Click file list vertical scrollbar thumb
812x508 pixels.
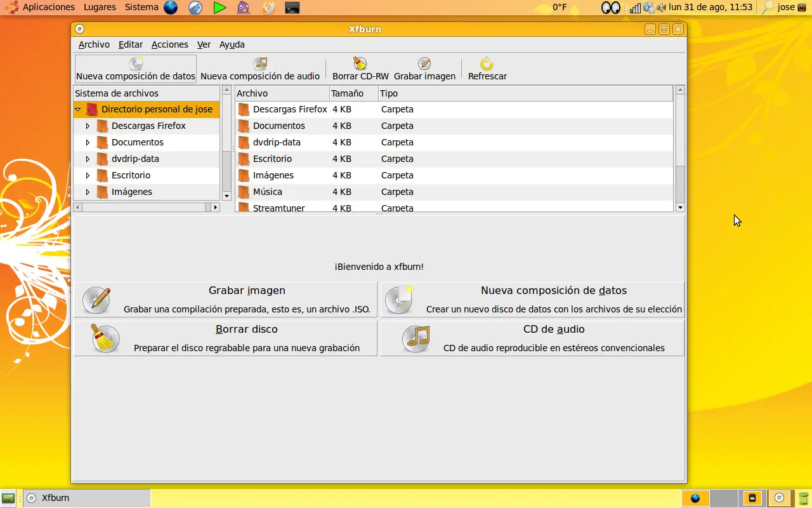[680, 184]
